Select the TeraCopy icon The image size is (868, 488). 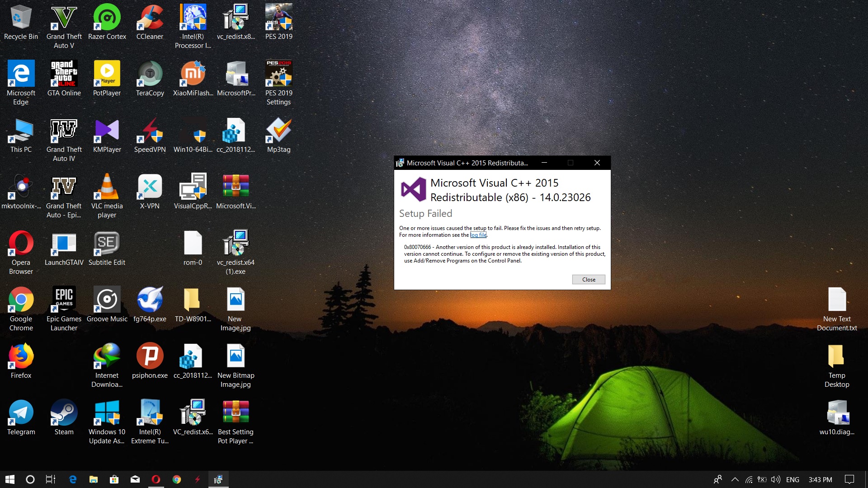[150, 79]
